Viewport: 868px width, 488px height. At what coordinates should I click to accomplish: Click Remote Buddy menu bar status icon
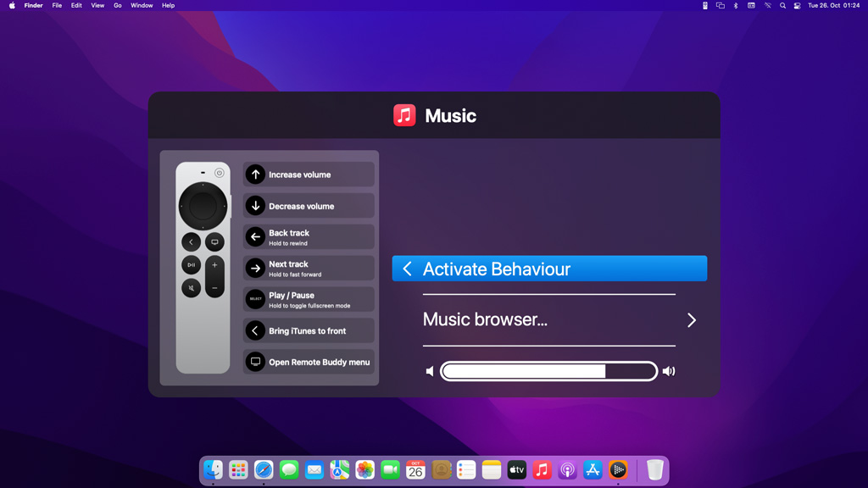click(704, 6)
